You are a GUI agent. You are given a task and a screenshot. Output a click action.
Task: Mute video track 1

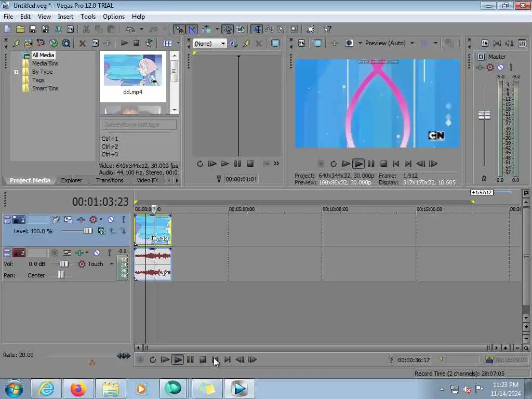tap(111, 220)
